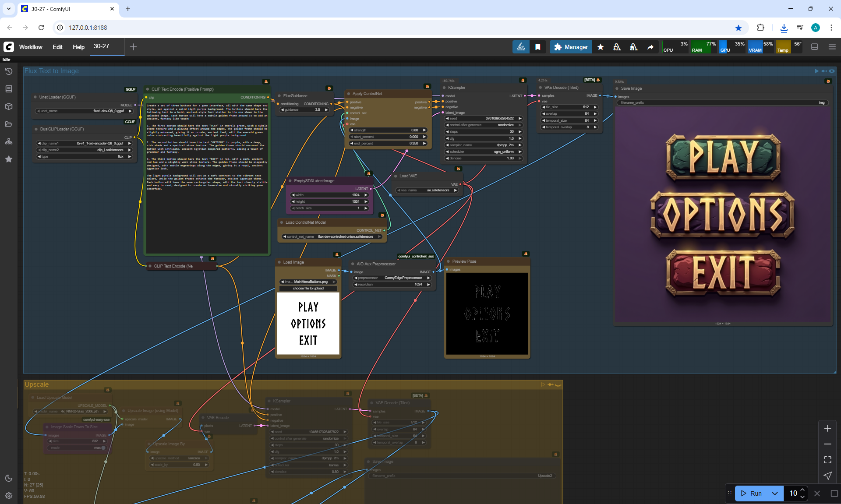Open the settings gear icon
This screenshot has width=841, height=504.
[x=9, y=496]
